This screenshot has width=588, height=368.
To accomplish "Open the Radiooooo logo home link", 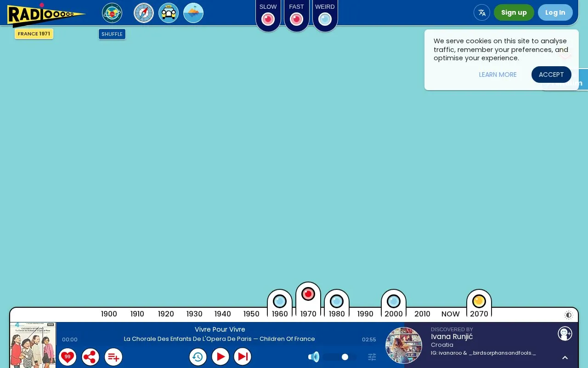I will pos(46,14).
